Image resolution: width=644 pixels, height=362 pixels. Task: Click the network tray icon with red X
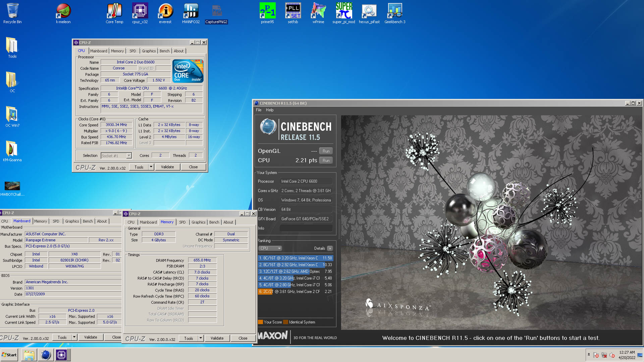[604, 355]
